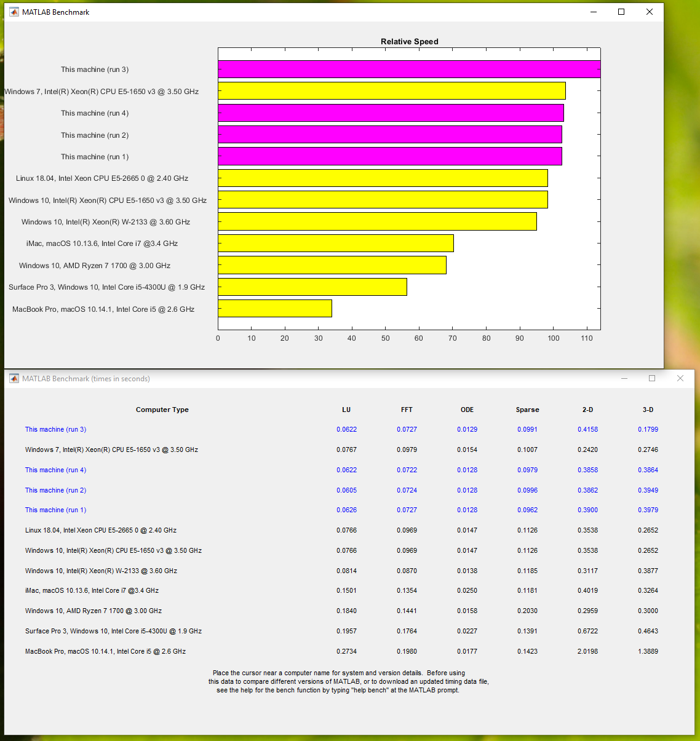Close the times in seconds window
Screen dimensions: 700x741
(680, 378)
